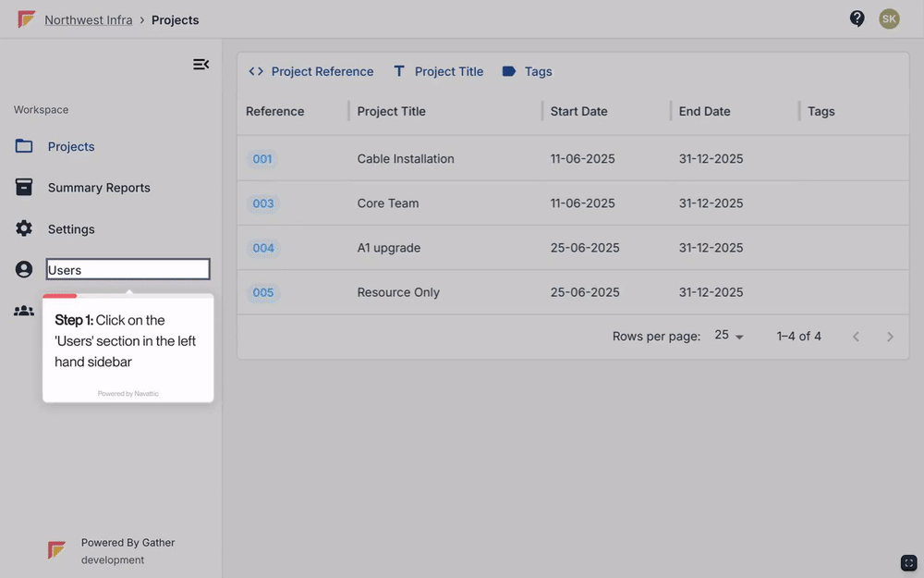Go to next page with right chevron
This screenshot has width=924, height=578.
pos(890,337)
